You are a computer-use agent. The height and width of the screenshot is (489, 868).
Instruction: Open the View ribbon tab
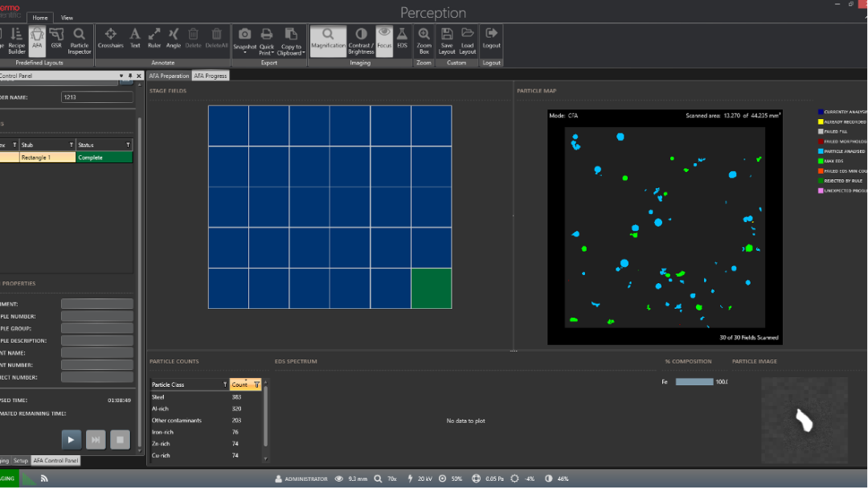click(67, 17)
